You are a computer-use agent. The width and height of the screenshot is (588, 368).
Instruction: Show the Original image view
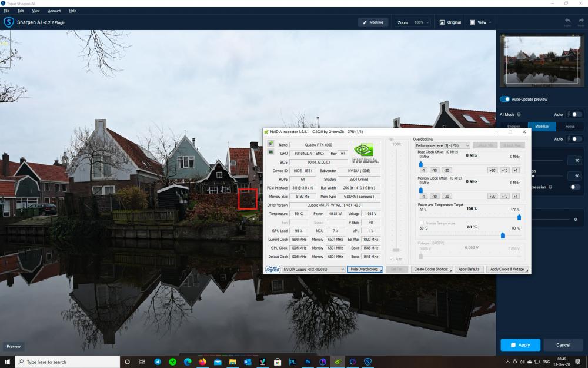tap(450, 22)
